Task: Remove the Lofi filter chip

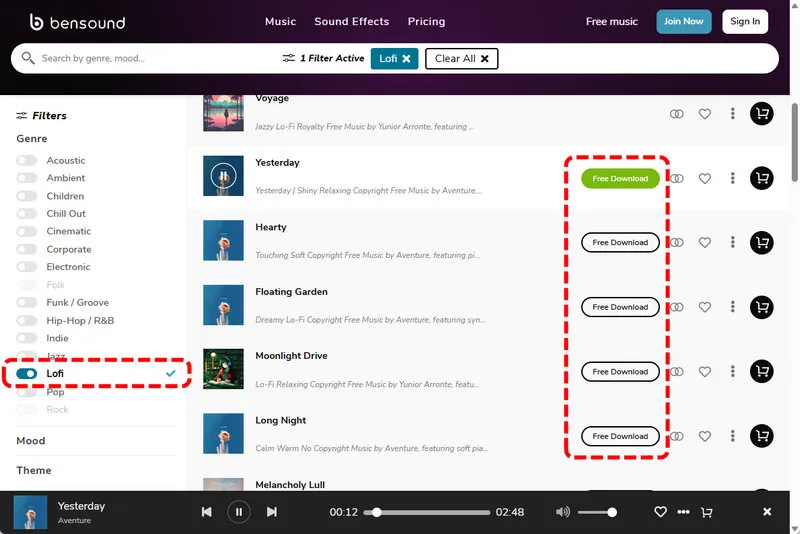Action: tap(406, 59)
